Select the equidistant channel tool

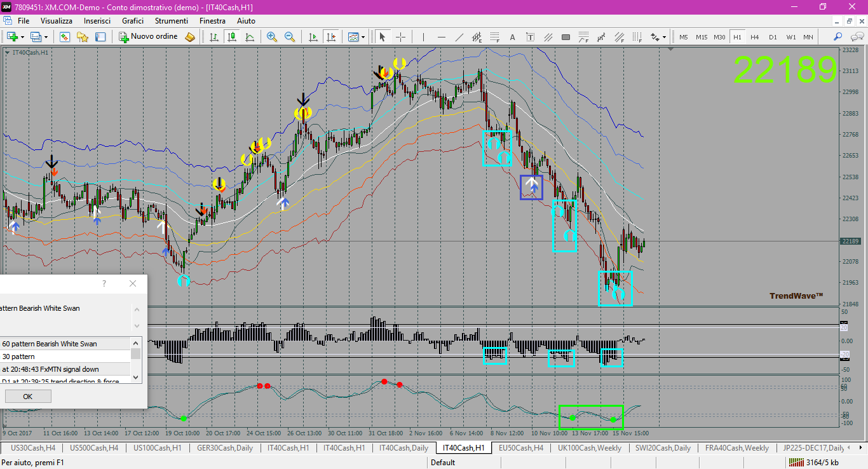[477, 37]
